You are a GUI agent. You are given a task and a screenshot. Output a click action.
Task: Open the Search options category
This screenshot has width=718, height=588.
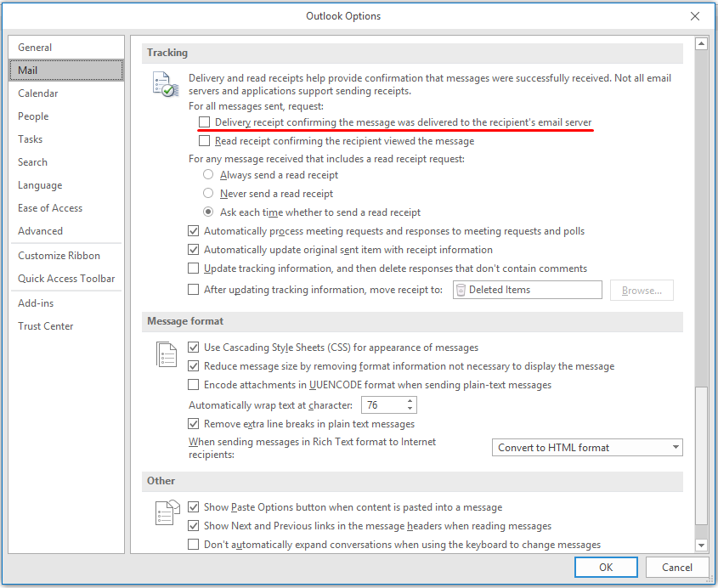66,161
